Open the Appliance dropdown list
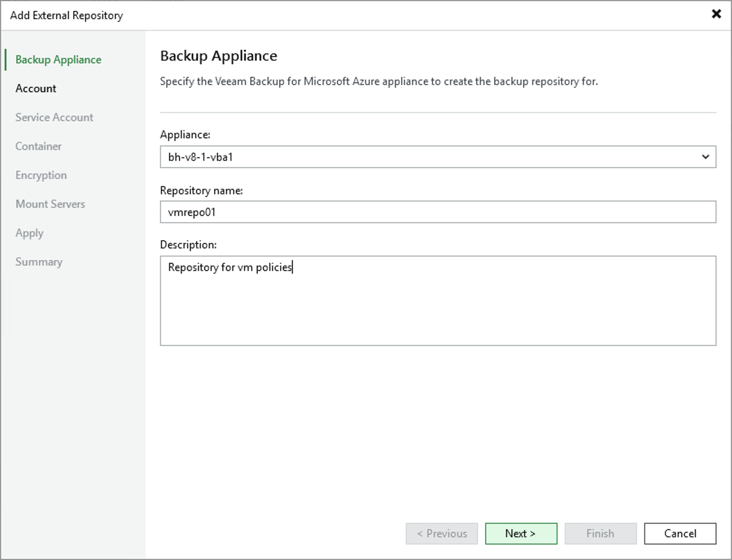Image resolution: width=732 pixels, height=560 pixels. click(x=438, y=157)
